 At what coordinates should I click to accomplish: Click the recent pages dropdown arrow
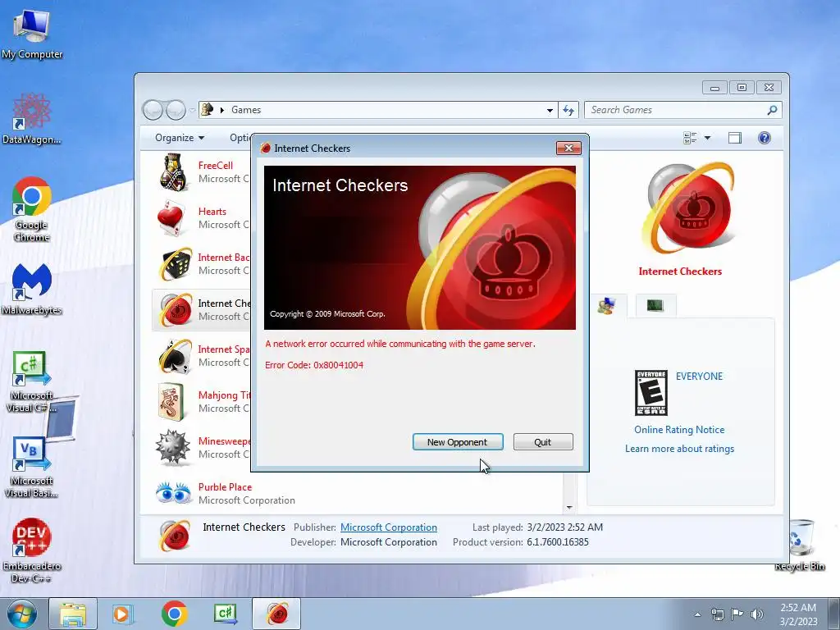[192, 111]
